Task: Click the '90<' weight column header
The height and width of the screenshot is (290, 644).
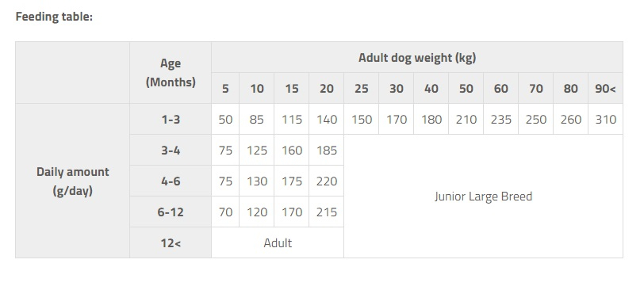Action: point(605,88)
